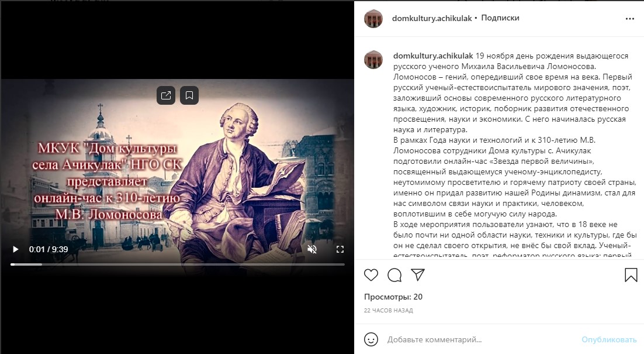The image size is (644, 354).
Task: Enter fullscreen video mode
Action: (x=340, y=249)
